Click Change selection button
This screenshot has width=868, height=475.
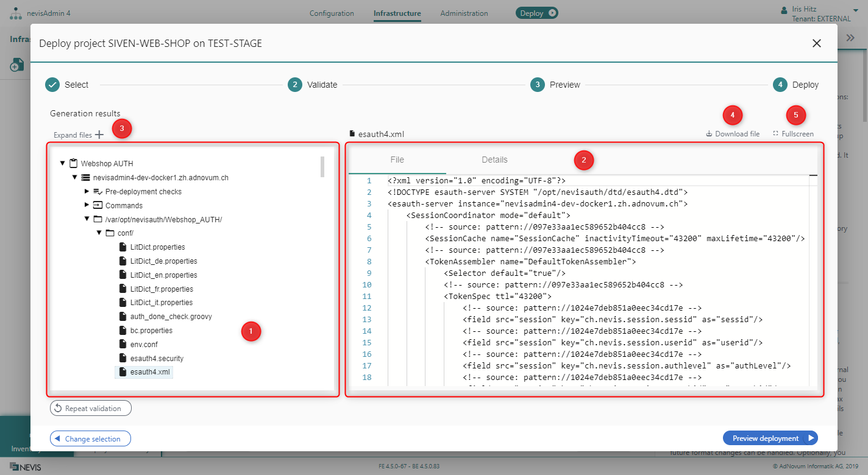(90, 438)
